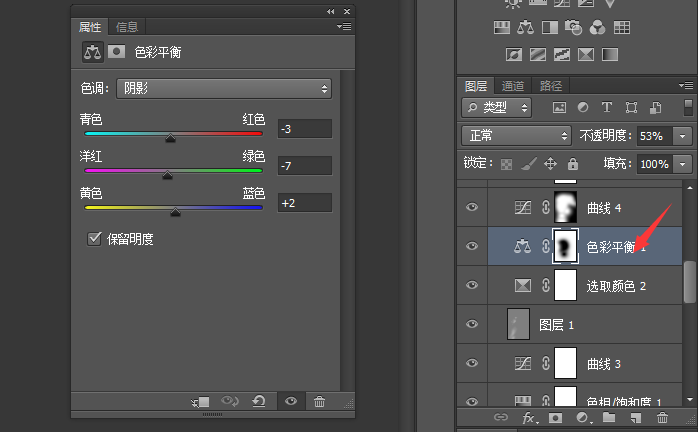Delete adjustment with Properties panel trash icon

[319, 401]
